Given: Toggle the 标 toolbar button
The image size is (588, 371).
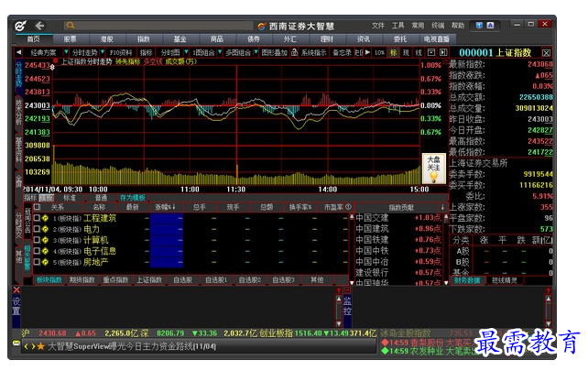Looking at the screenshot, I should click(x=394, y=52).
